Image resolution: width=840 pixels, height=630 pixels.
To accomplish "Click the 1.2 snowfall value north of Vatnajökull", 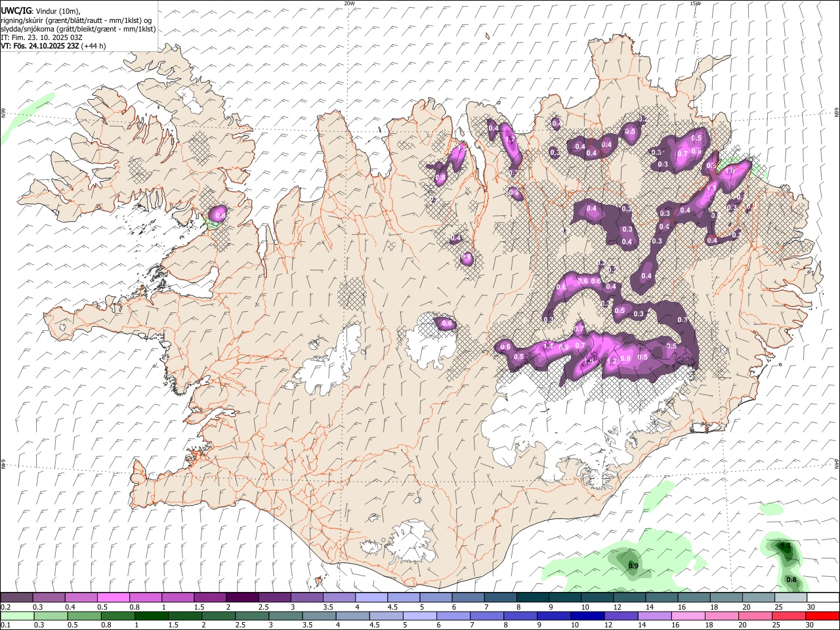I will (613, 361).
